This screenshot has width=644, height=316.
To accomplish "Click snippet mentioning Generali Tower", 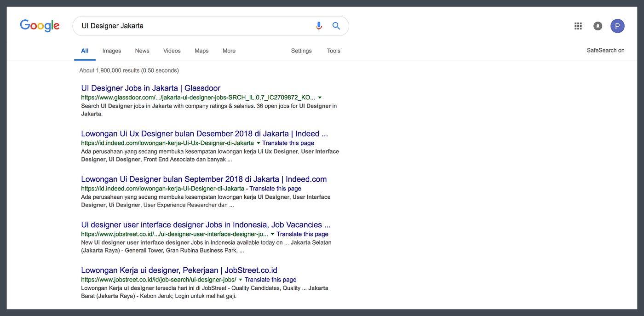I will (206, 247).
